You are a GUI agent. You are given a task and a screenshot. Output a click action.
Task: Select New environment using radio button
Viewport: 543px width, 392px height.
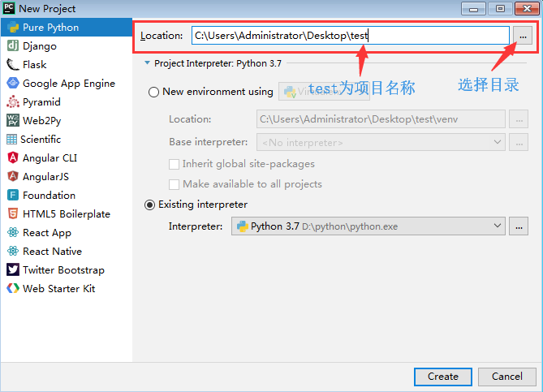click(153, 92)
